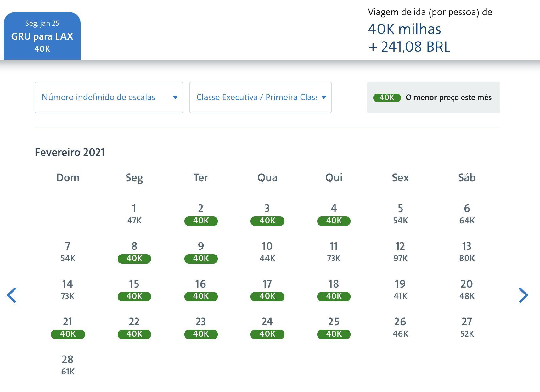Select February 28 priced 61K

click(68, 365)
